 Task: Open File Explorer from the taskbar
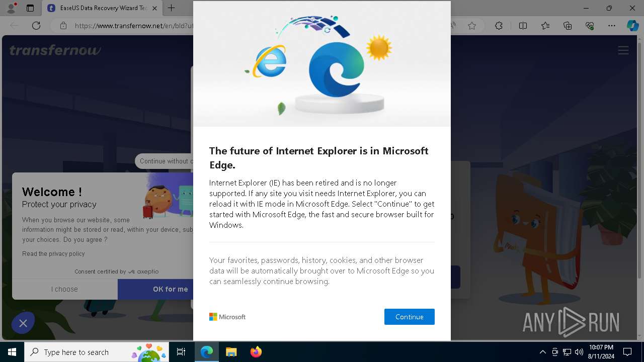(231, 352)
